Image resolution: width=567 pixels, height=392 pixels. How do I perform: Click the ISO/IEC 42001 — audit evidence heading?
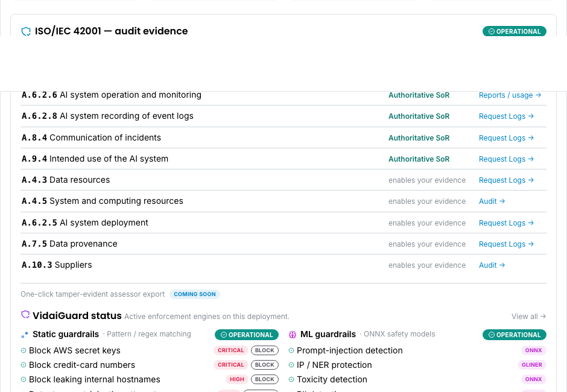point(112,31)
